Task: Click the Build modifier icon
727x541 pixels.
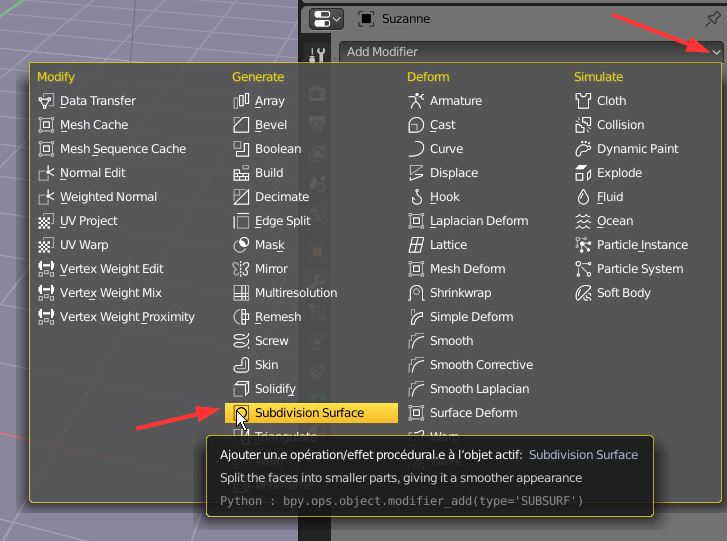Action: click(241, 173)
